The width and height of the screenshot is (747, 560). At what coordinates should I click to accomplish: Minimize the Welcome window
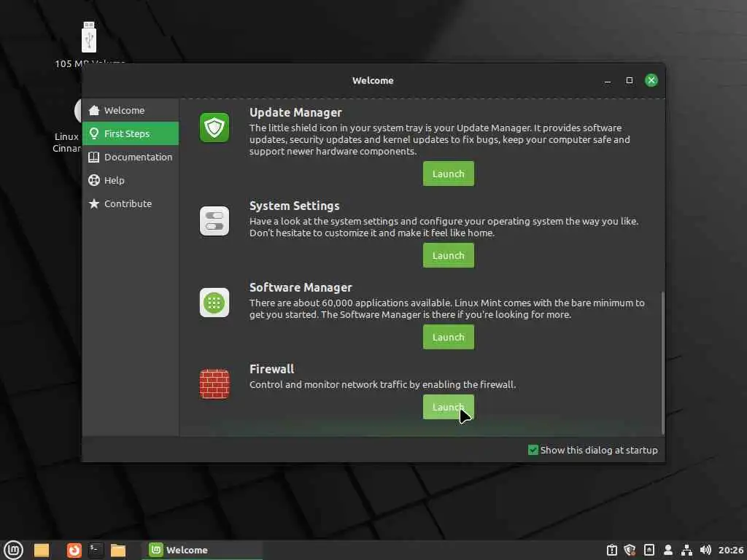[x=608, y=80]
